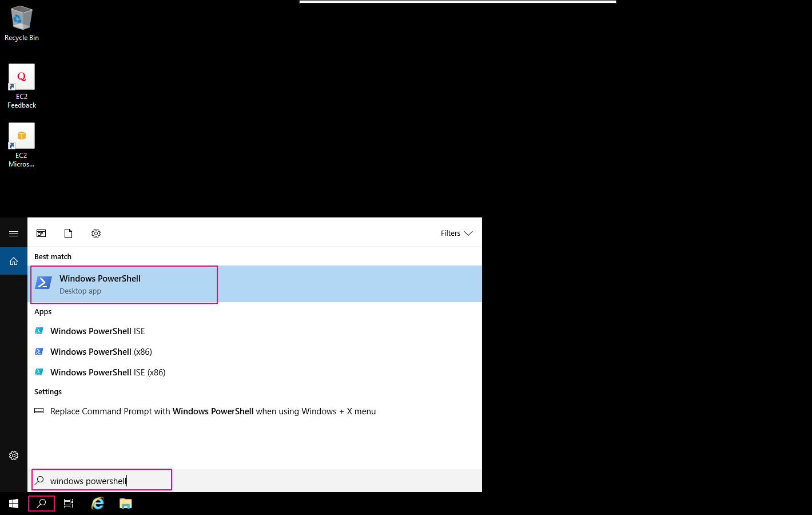
Task: Open the Windows PowerShell best match
Action: click(255, 284)
